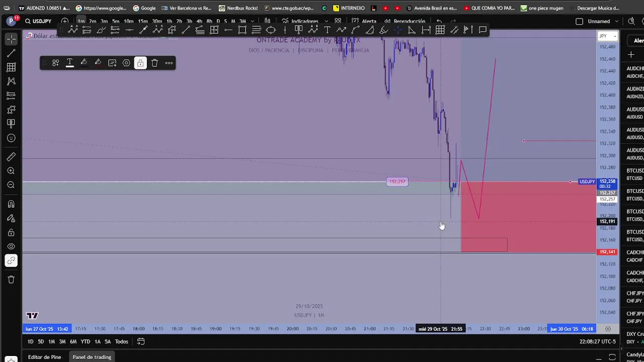Screen dimensions: 644x362
Task: Open date range calendar icon in bottom bar
Action: [x=141, y=341]
